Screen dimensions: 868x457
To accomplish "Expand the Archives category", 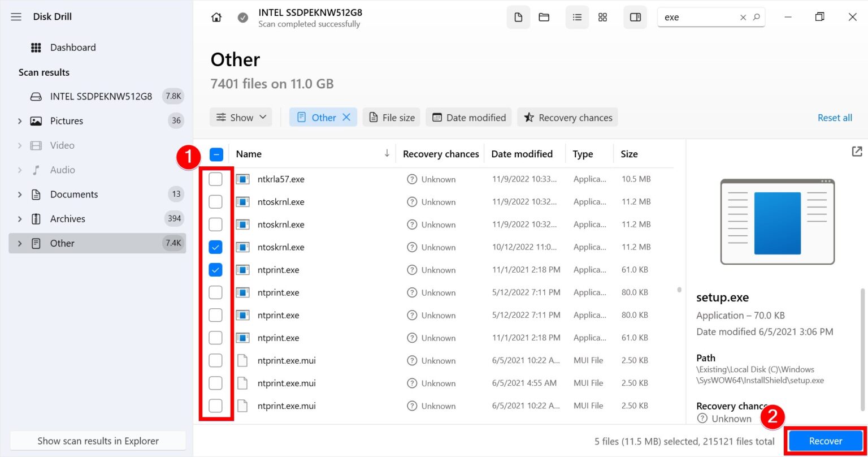I will 20,218.
